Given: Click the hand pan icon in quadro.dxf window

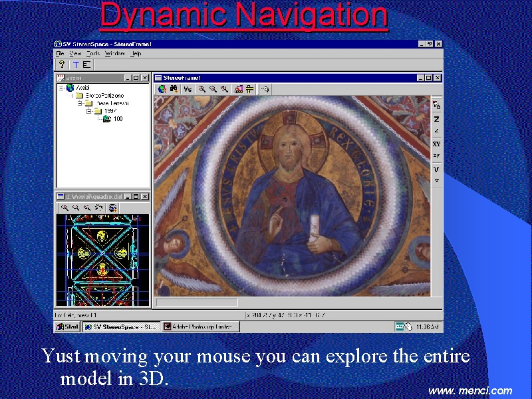Looking at the screenshot, I should 98,207.
